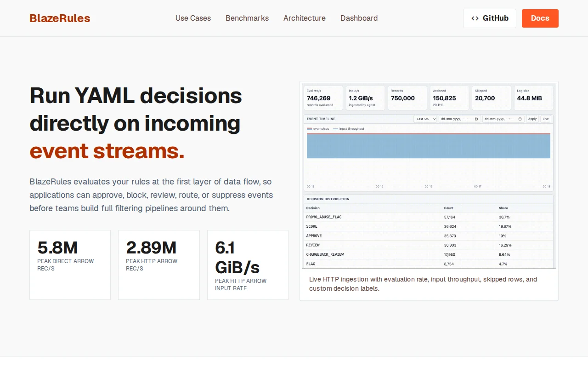Image resolution: width=588 pixels, height=368 pixels.
Task: Click the orange "event streams." headline text
Action: 107,151
